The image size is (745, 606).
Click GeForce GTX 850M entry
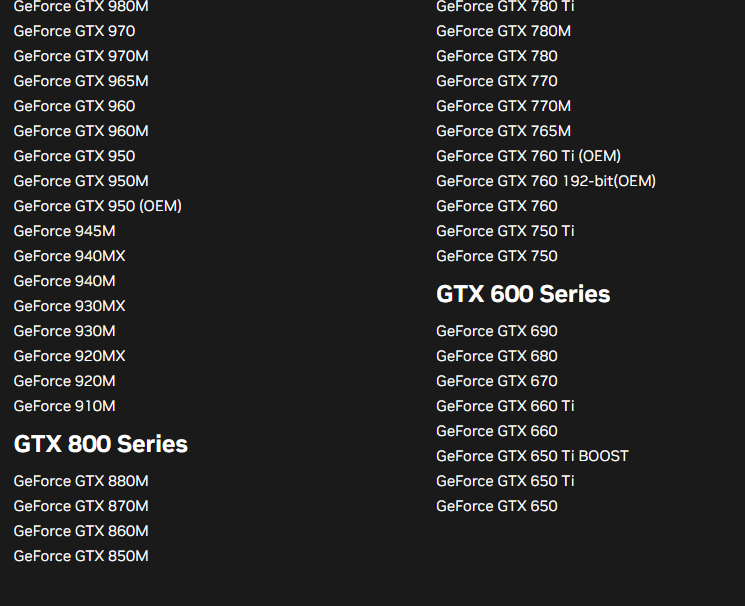[80, 556]
